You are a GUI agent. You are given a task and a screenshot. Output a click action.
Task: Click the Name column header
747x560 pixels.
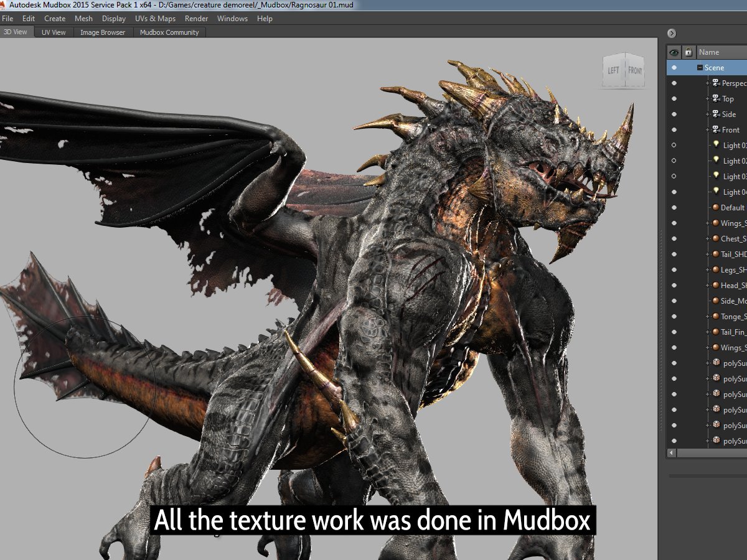(721, 52)
